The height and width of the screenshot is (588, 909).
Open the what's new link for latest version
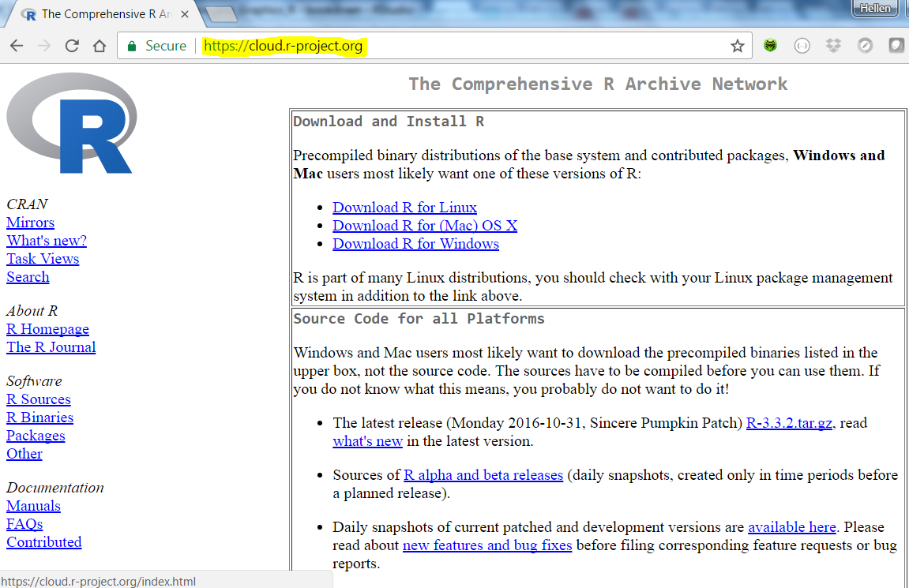[x=367, y=441]
